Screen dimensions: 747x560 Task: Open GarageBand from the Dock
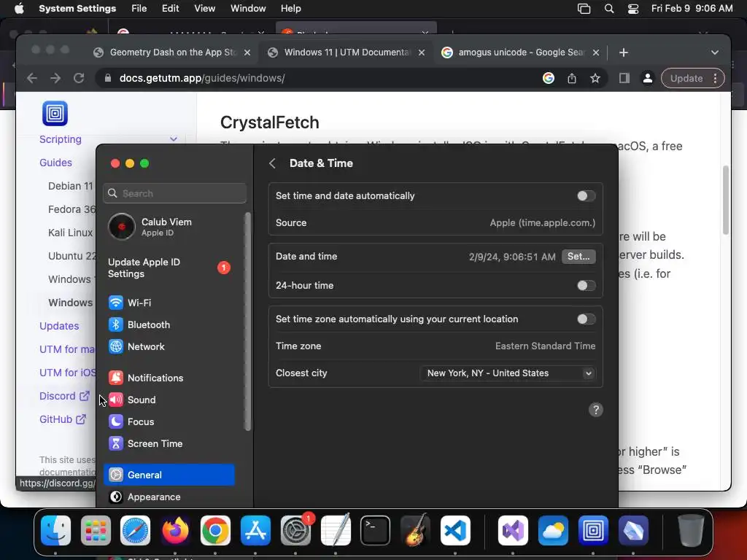415,530
